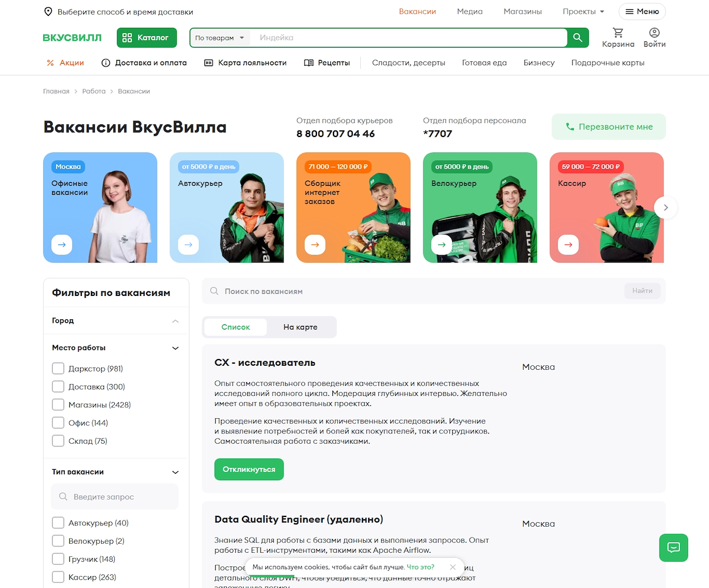This screenshot has height=588, width=709.
Task: Click Откликнуться on CX-исследователь vacancy
Action: click(249, 469)
